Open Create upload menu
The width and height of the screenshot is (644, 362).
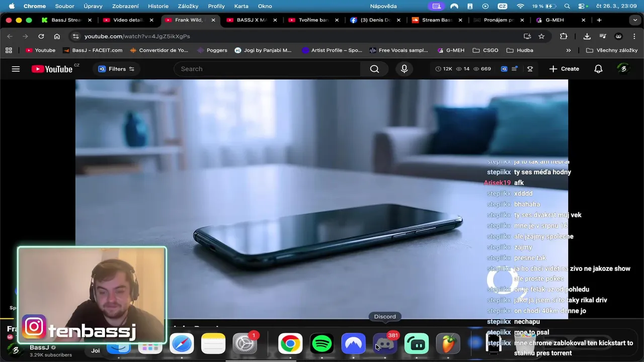564,69
